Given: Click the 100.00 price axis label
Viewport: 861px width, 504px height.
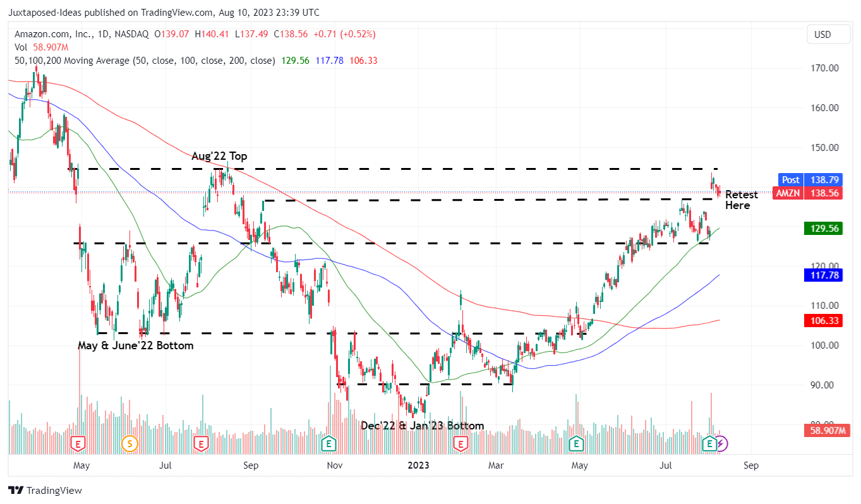Looking at the screenshot, I should click(824, 345).
